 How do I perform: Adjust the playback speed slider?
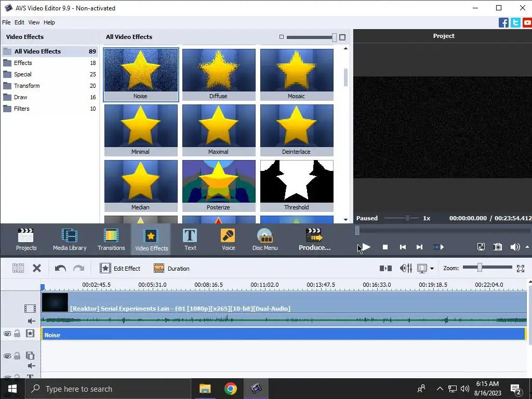pos(407,218)
